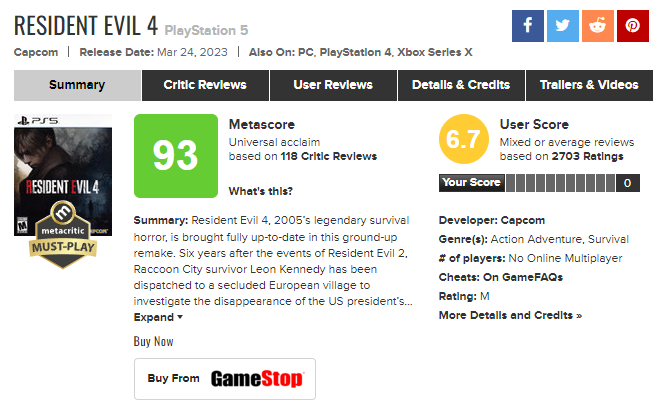Go to the Trailers & Videos tab
Screen dimensions: 661x406
pyautogui.click(x=589, y=85)
